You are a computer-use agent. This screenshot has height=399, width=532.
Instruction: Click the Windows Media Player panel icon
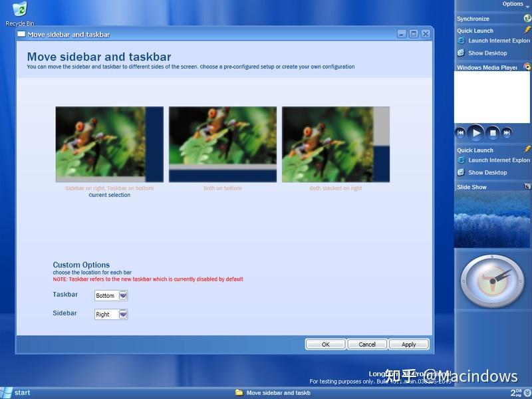527,67
